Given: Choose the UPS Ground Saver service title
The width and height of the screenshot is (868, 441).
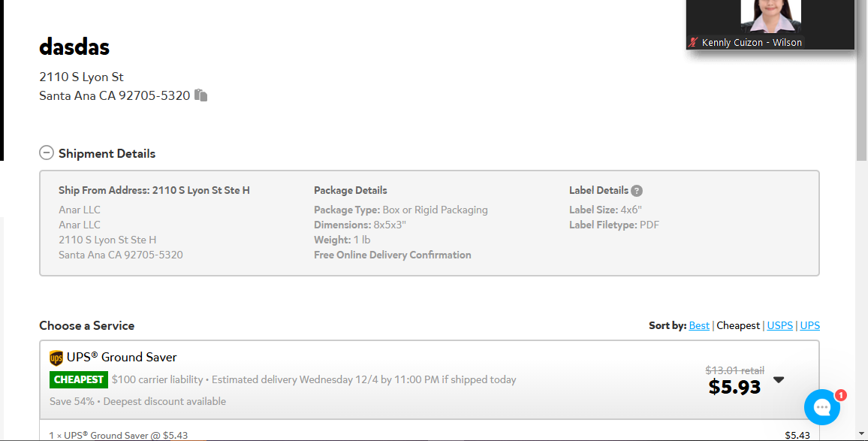Looking at the screenshot, I should pos(121,358).
